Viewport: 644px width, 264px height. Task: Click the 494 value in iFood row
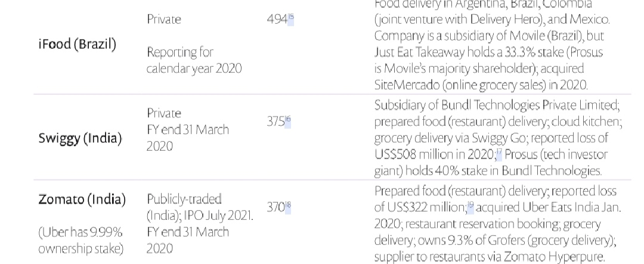click(277, 19)
